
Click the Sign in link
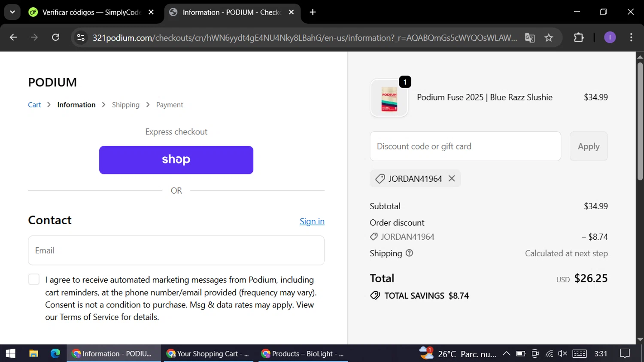[312, 221]
